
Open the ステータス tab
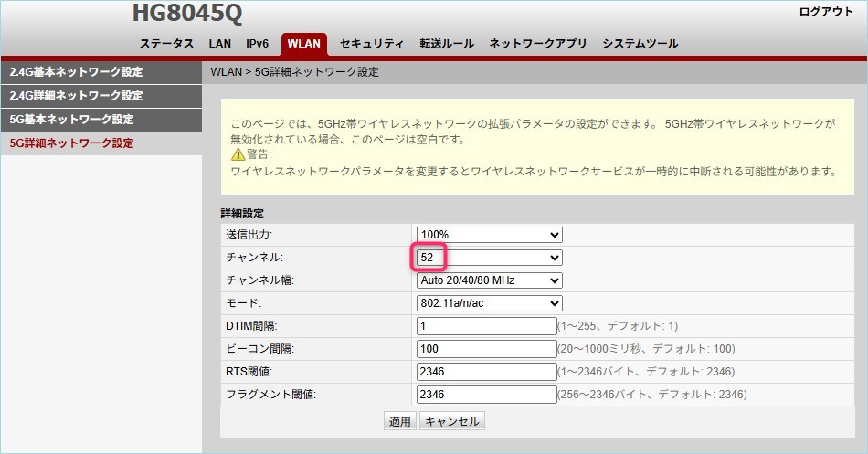[166, 44]
